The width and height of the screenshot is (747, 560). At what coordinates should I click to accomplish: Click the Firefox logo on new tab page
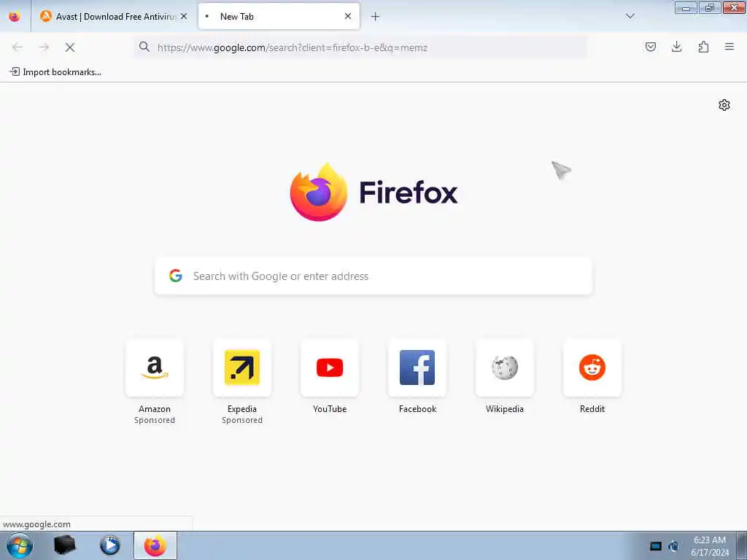click(x=319, y=192)
